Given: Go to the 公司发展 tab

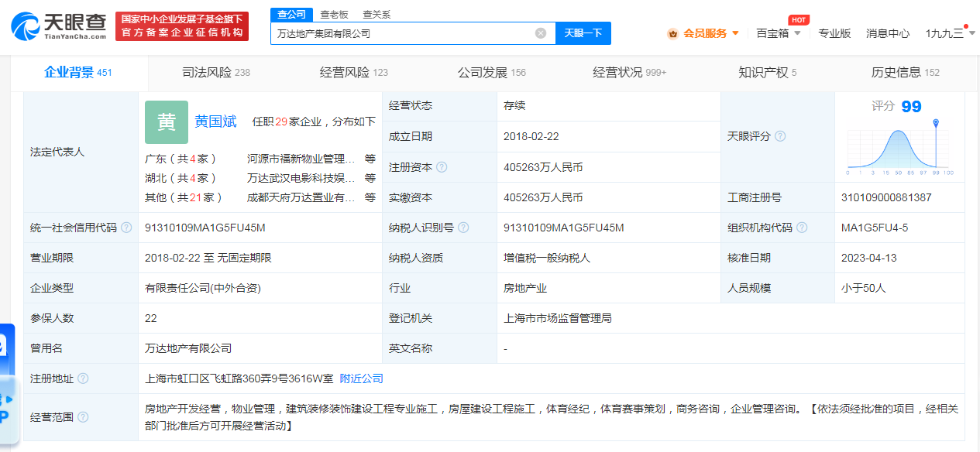Looking at the screenshot, I should [492, 73].
